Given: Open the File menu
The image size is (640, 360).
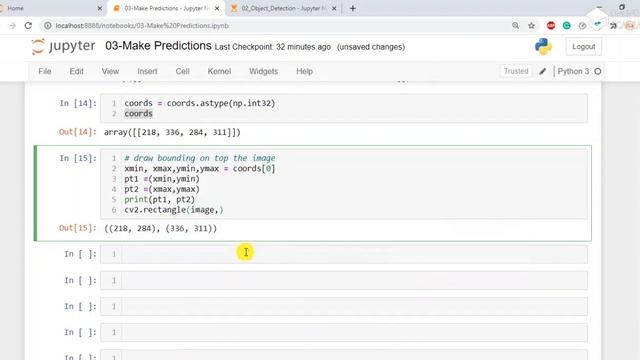Looking at the screenshot, I should click(44, 71).
